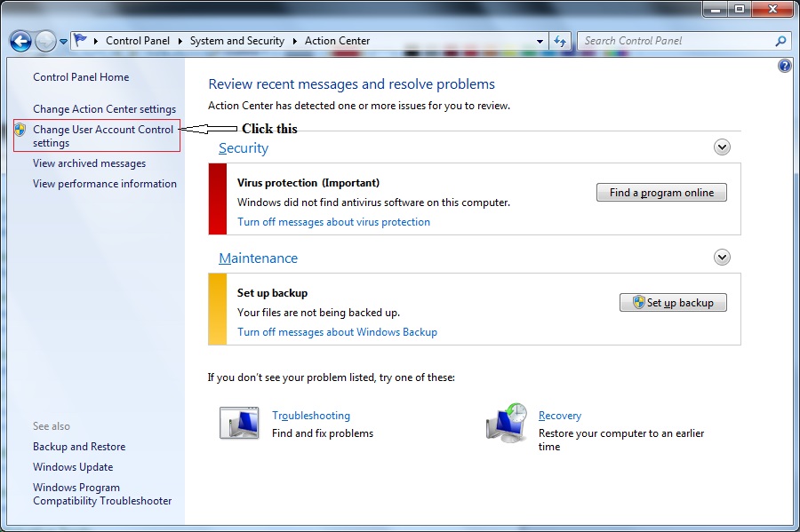Click Find a program online button

661,193
